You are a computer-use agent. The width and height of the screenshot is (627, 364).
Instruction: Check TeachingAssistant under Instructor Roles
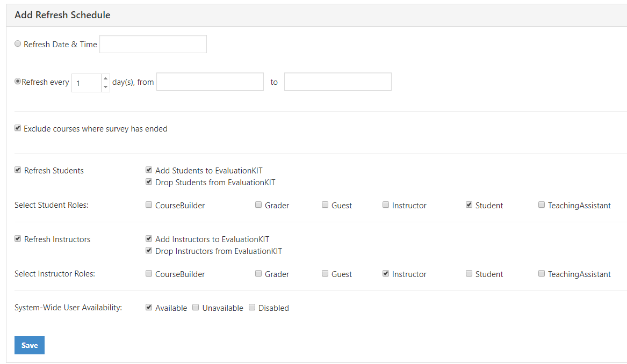pos(542,274)
